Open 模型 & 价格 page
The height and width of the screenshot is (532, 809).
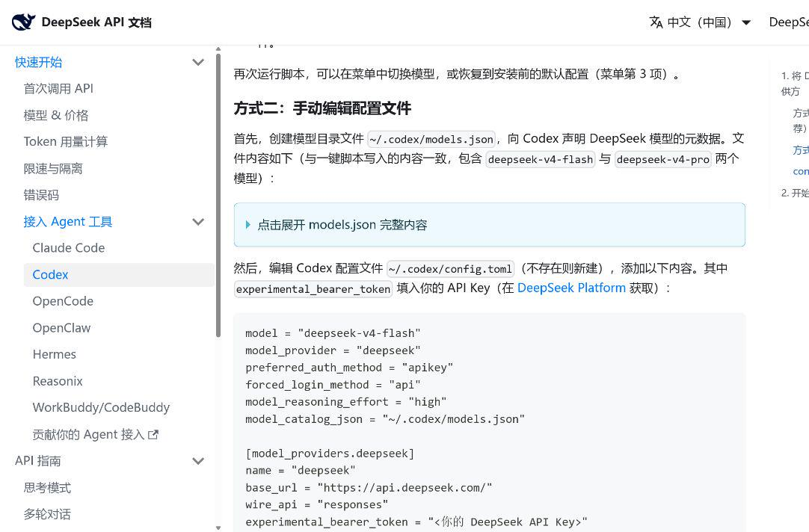[56, 116]
